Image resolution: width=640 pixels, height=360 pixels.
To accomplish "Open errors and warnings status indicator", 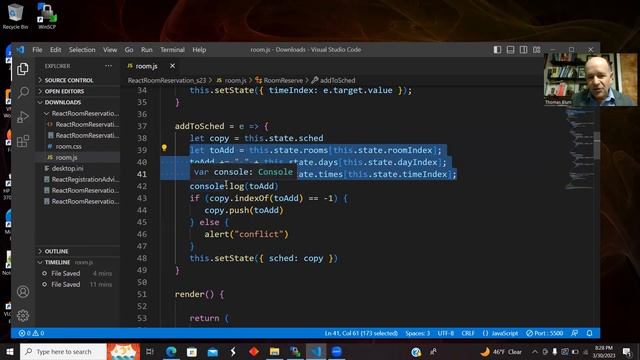I will (x=31, y=333).
